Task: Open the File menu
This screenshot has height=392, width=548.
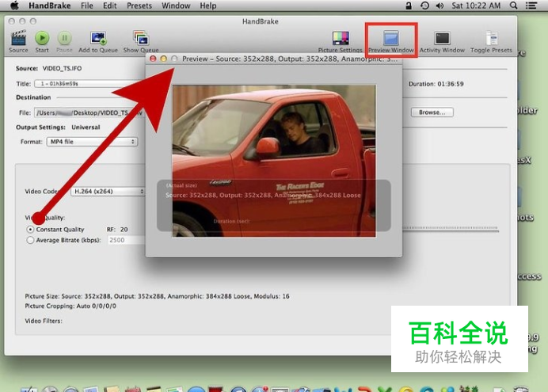Action: [86, 6]
